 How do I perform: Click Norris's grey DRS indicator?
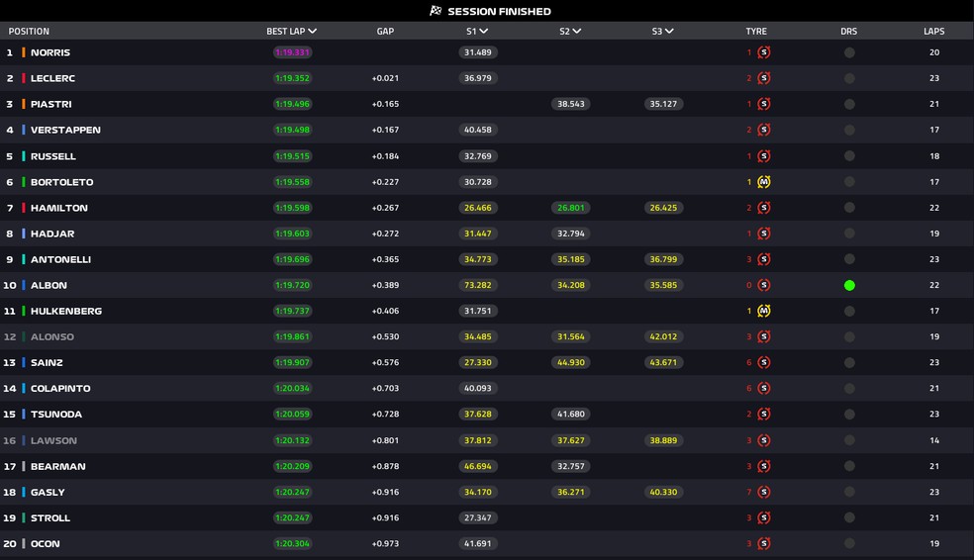(x=849, y=52)
